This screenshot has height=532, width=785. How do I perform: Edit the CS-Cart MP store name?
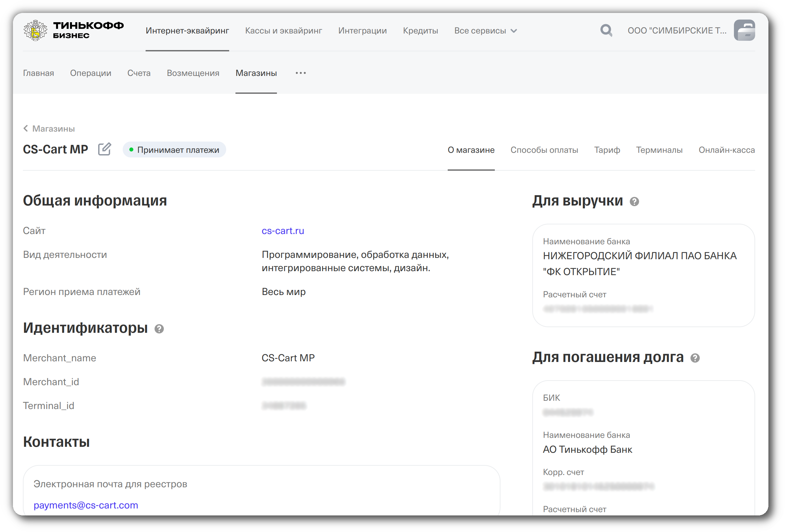[104, 149]
